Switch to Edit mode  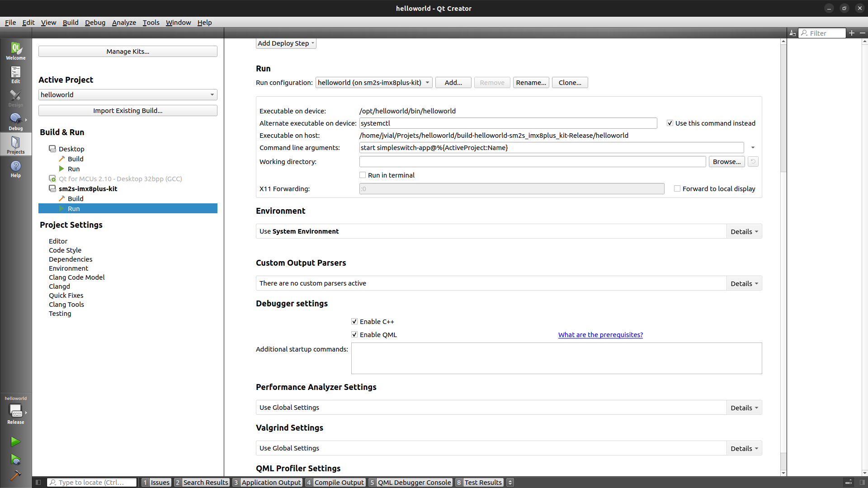(x=15, y=75)
